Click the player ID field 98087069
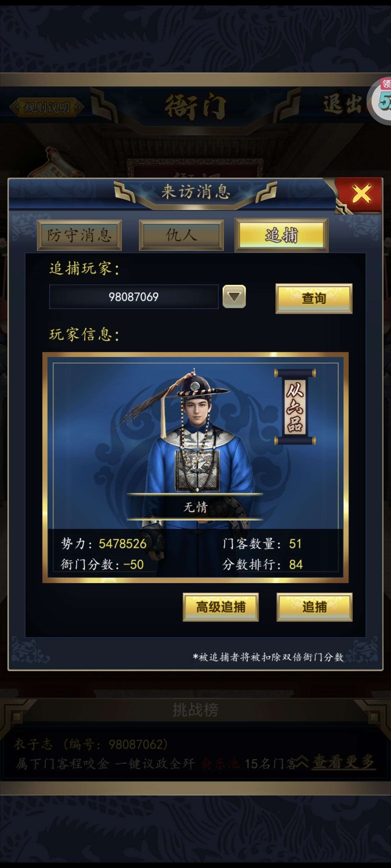This screenshot has width=391, height=868. (x=134, y=297)
